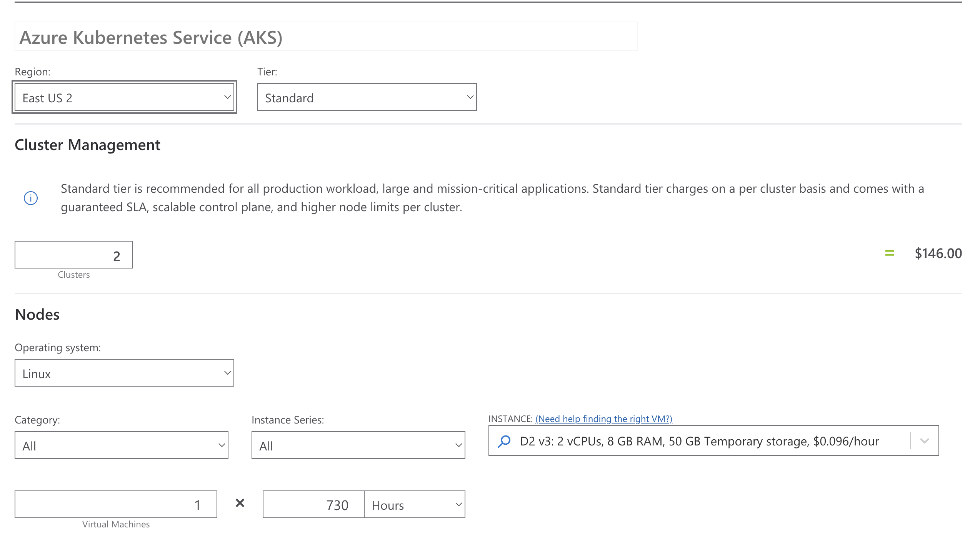
Task: Click the magnifier icon in Instance field
Action: (x=504, y=441)
